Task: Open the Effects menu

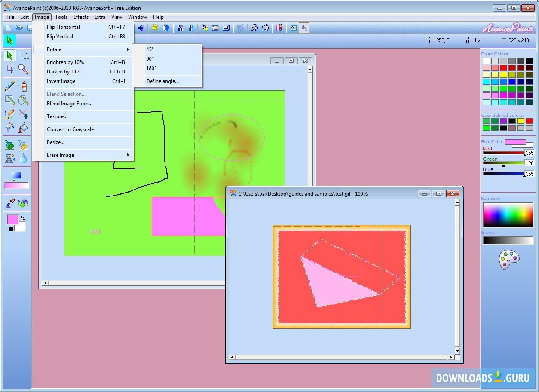Action: [x=81, y=17]
